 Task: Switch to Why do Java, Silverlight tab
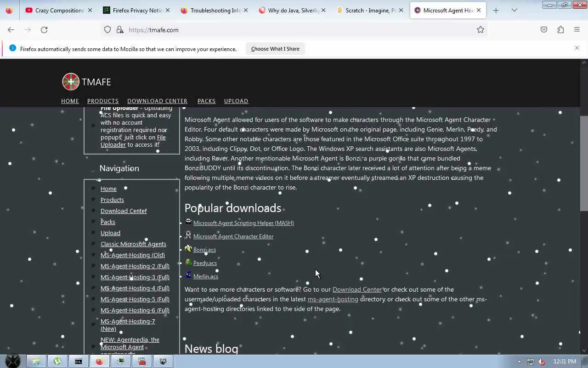[x=292, y=10]
